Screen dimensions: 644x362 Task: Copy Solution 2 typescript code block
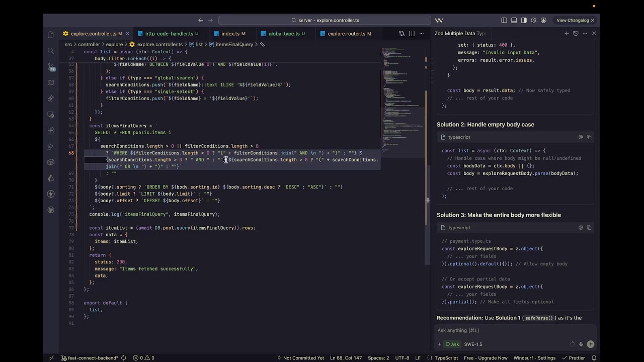click(589, 137)
